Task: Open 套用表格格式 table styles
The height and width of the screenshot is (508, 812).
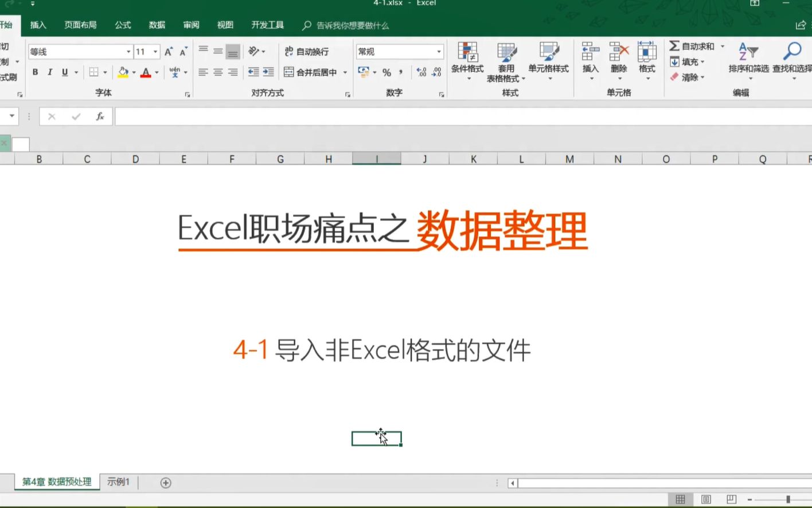Action: [506, 62]
